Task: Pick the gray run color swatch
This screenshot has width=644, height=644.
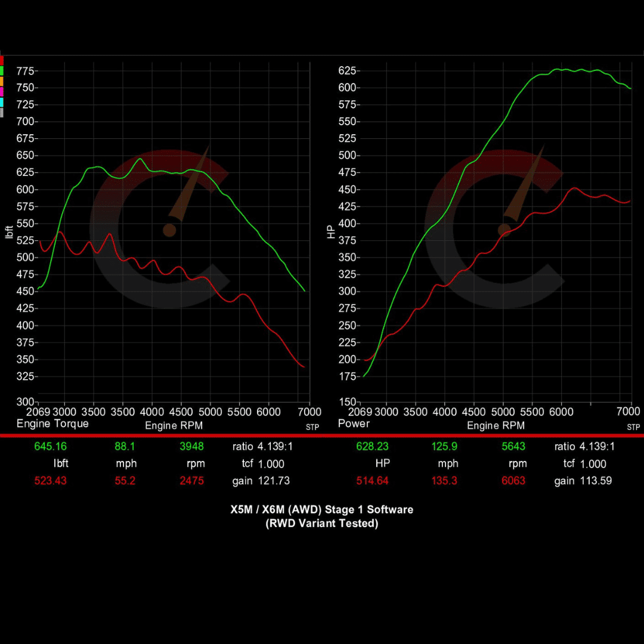Action: click(x=2, y=112)
